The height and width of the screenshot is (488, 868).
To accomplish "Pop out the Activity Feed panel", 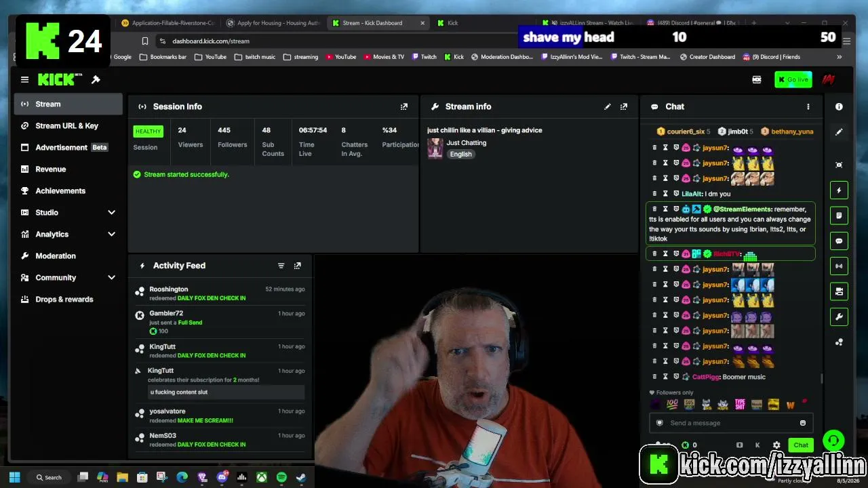I will pyautogui.click(x=297, y=266).
